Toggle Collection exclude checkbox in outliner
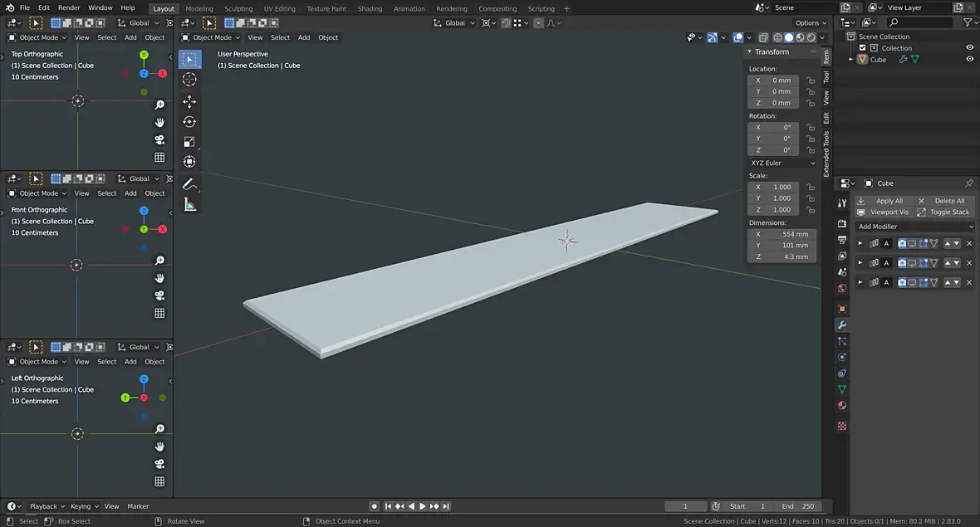980x527 pixels. (x=863, y=48)
